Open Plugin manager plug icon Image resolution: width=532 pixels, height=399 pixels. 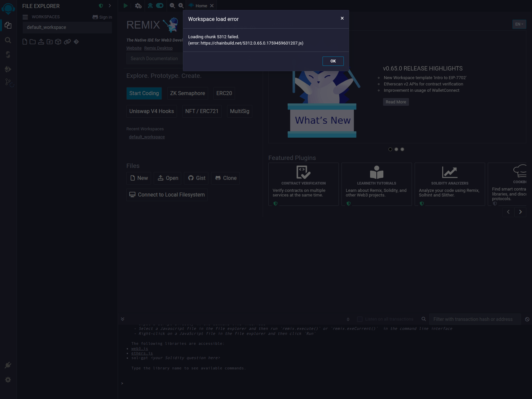(x=8, y=365)
